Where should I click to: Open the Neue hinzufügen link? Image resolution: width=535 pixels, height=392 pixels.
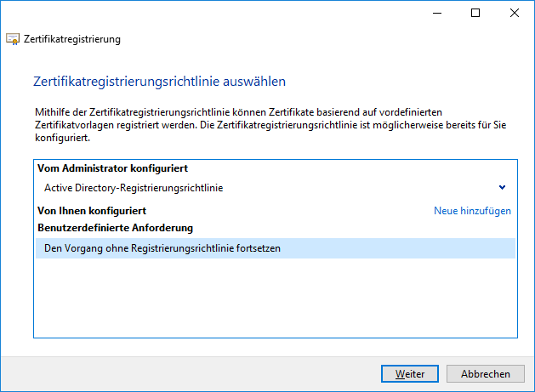472,211
